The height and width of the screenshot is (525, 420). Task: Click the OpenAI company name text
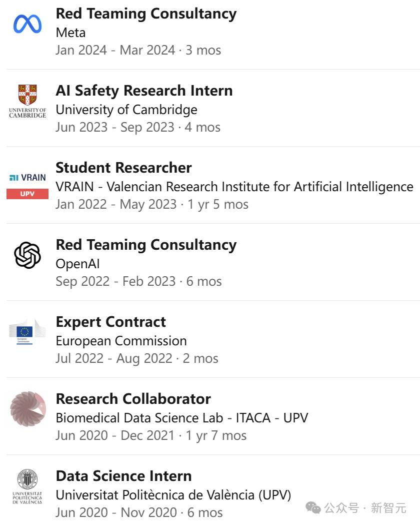coord(77,264)
